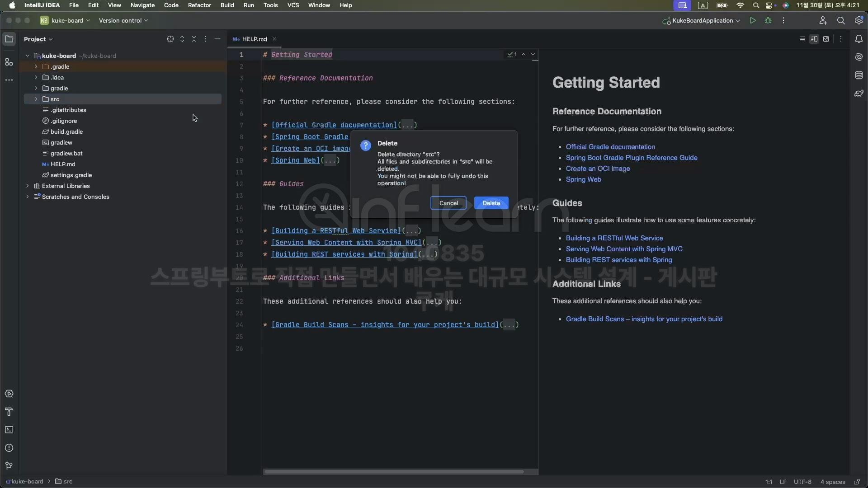Hide the Project panel with the minus icon

[217, 39]
